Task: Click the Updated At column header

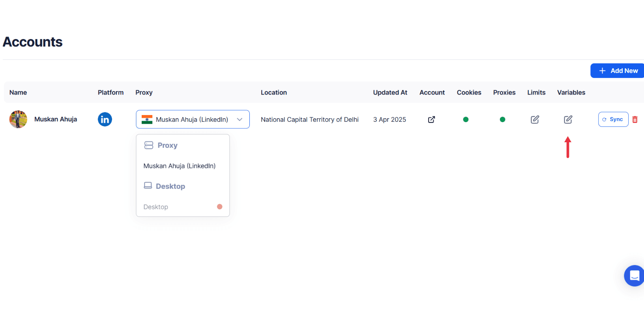Action: pyautogui.click(x=390, y=93)
